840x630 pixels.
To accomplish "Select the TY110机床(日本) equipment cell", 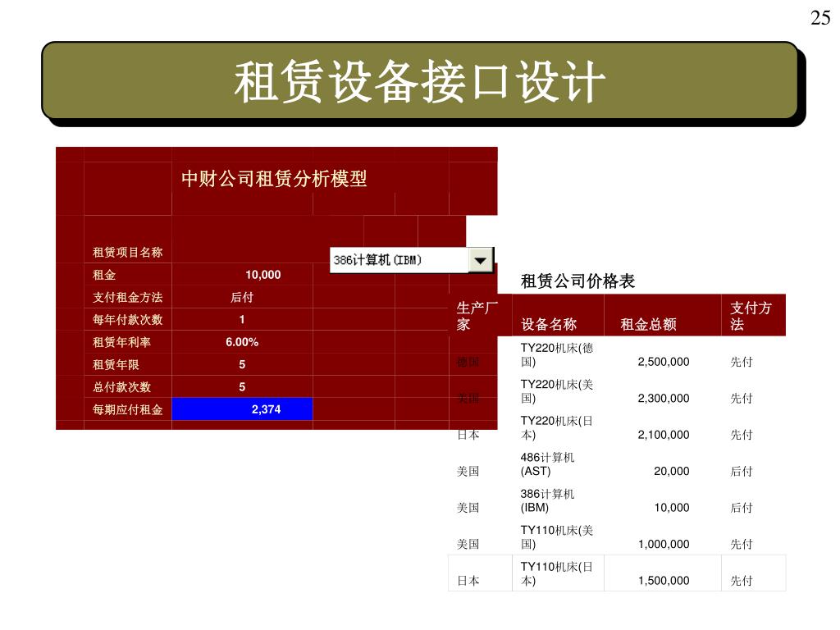I will pos(557,573).
